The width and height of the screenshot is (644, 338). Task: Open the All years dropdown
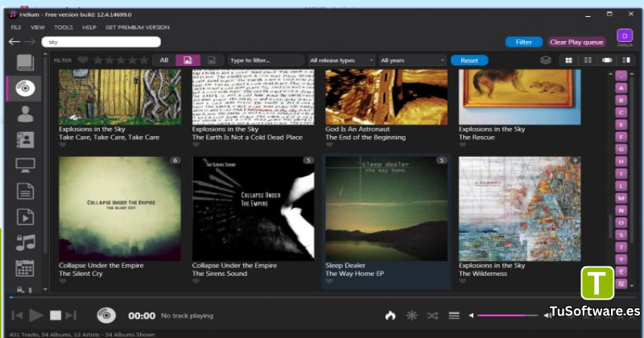(x=412, y=60)
